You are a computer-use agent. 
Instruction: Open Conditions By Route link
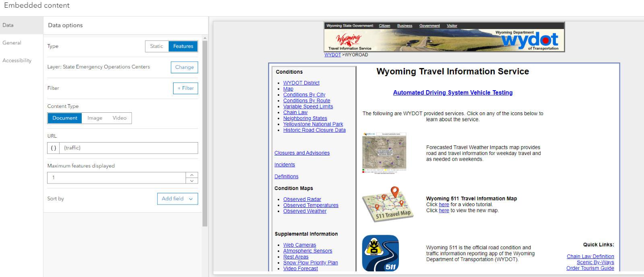point(306,101)
